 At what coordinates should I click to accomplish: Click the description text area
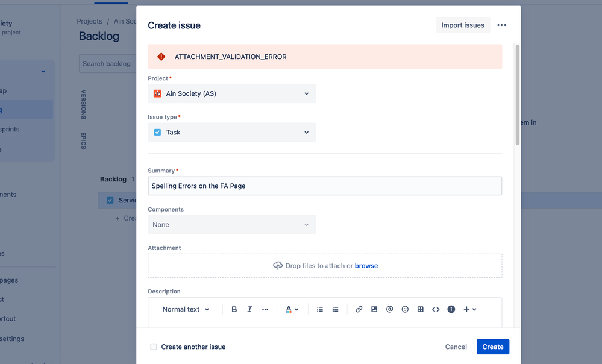[x=325, y=323]
